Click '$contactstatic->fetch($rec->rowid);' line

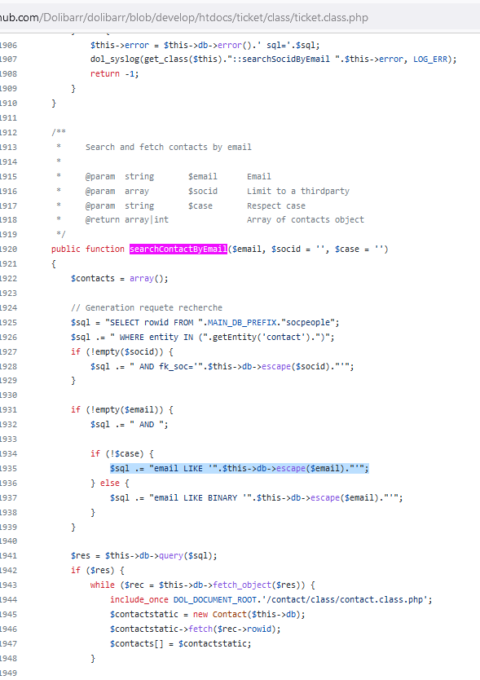[x=195, y=629]
